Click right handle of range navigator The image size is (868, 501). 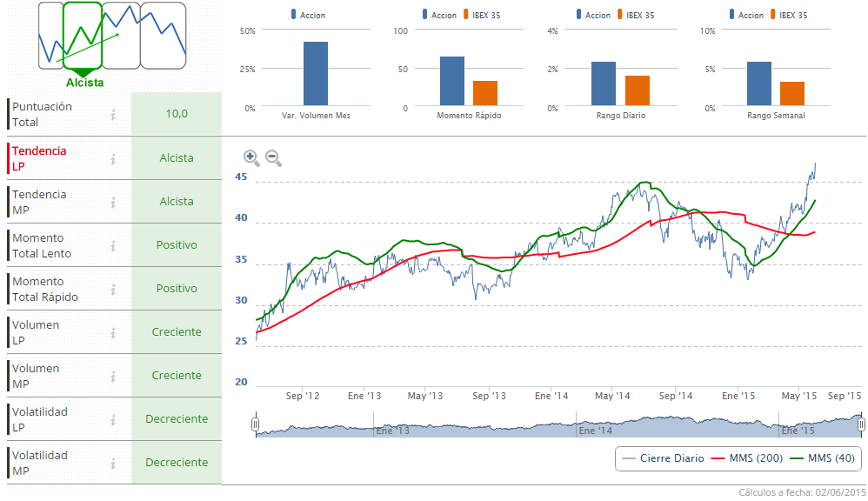(x=861, y=424)
